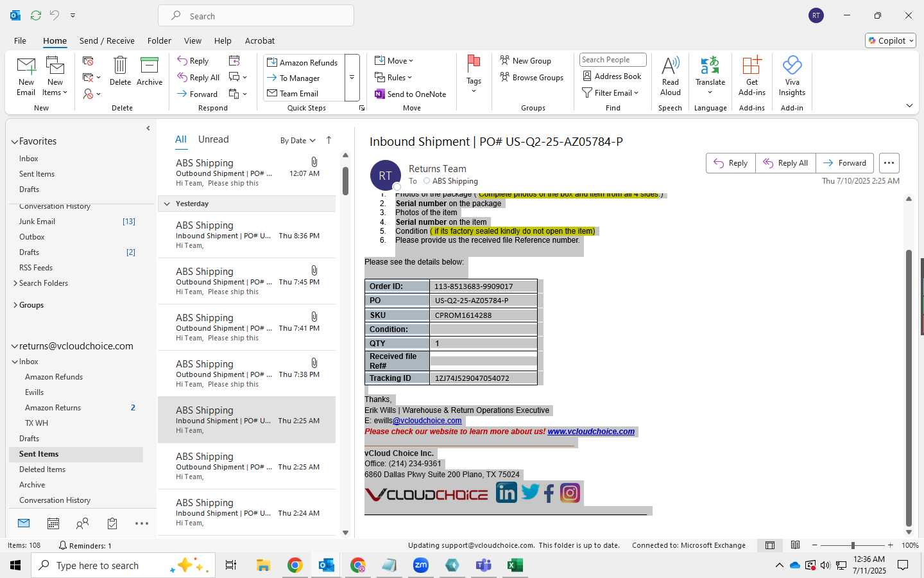This screenshot has width=924, height=578.
Task: Open the New Items icon menu
Action: point(55,66)
